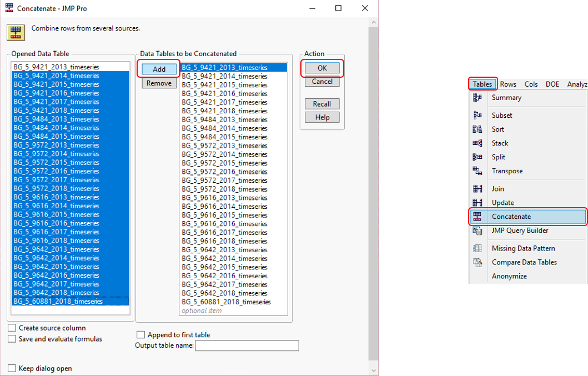
Task: Click the Sort icon in Tables menu
Action: [x=478, y=129]
